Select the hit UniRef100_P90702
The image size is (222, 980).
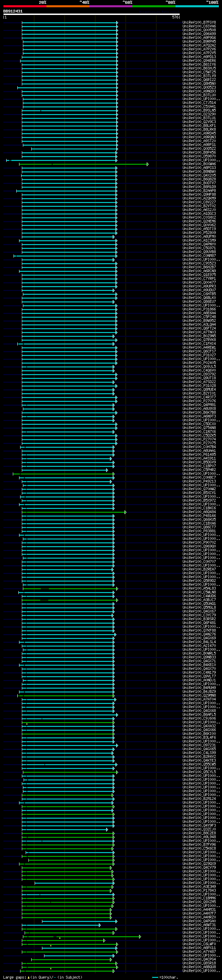(x=199, y=543)
